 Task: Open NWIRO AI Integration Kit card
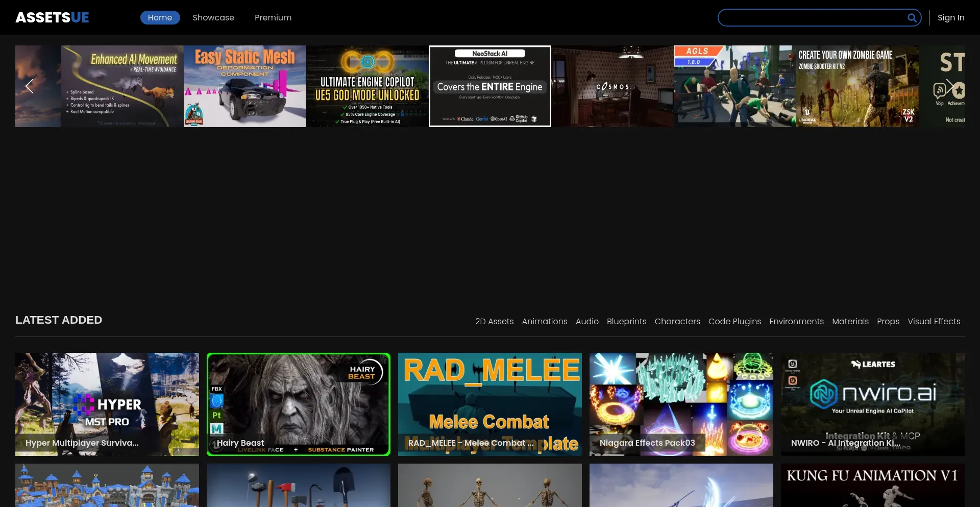(873, 404)
